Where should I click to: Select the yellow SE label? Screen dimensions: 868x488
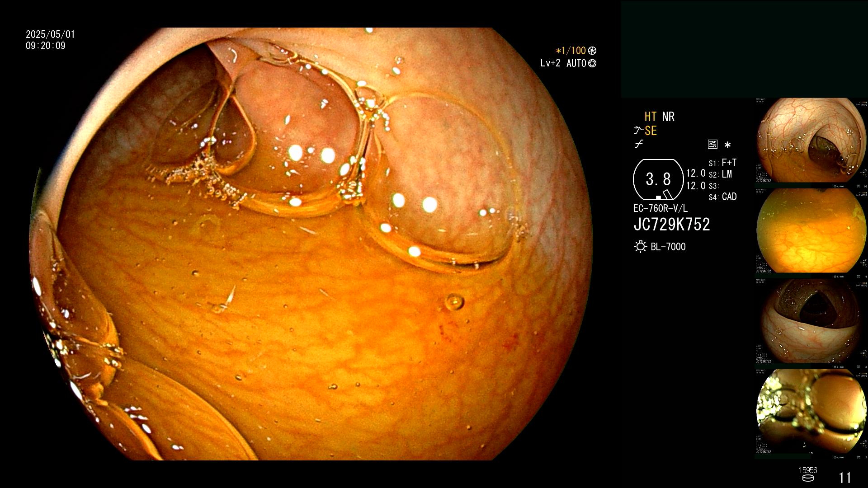point(651,131)
